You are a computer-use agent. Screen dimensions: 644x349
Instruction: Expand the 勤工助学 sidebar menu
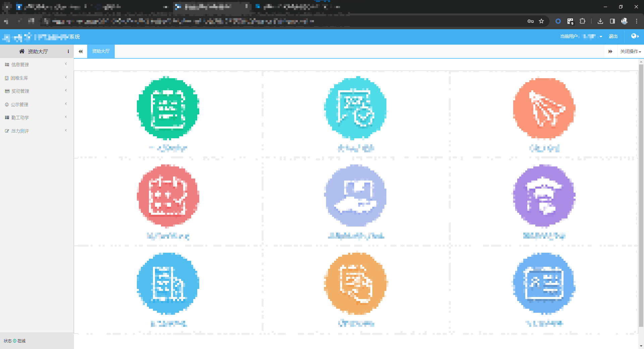20,117
